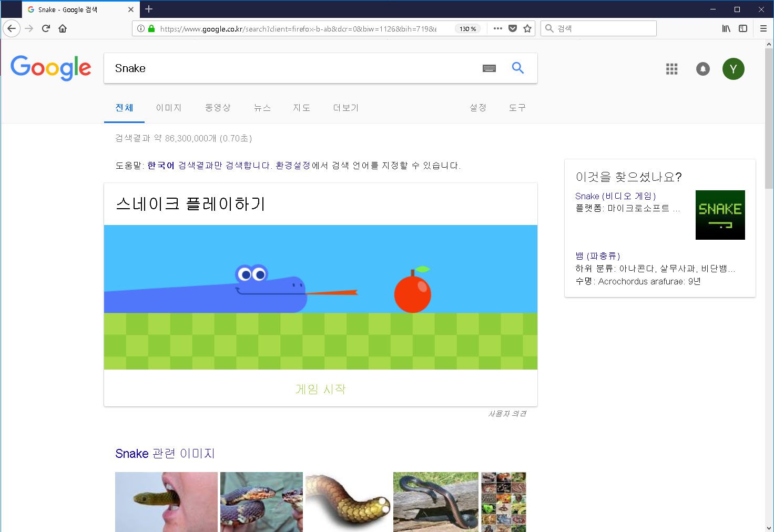
Task: View the green padlock connection details
Action: coord(151,28)
